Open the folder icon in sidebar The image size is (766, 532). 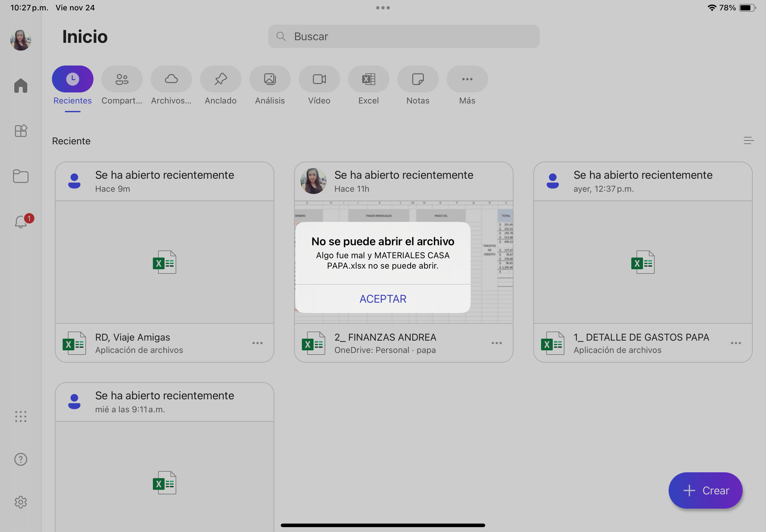21,176
